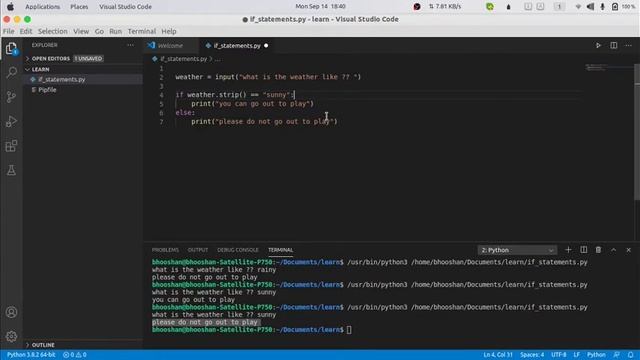Viewport: 640px width, 360px height.
Task: Open the Search view in activity bar
Action: (11, 73)
